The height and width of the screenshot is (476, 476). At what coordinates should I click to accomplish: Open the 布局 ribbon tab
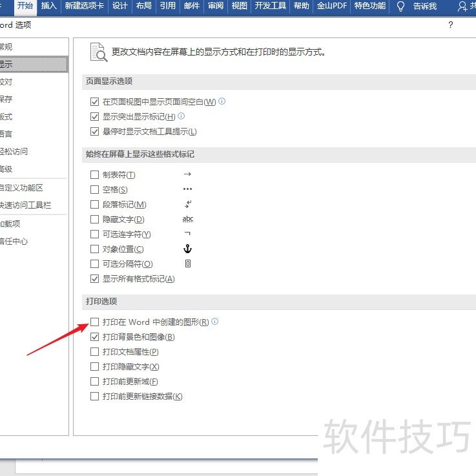point(143,6)
